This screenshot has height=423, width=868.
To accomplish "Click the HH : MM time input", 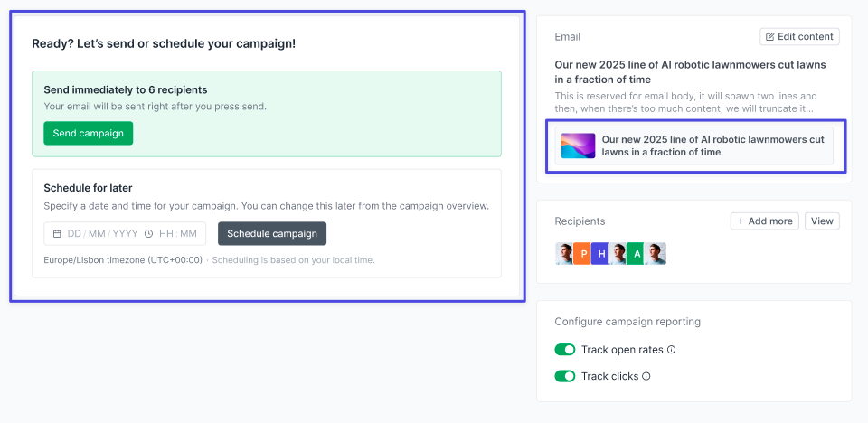I will tap(178, 234).
